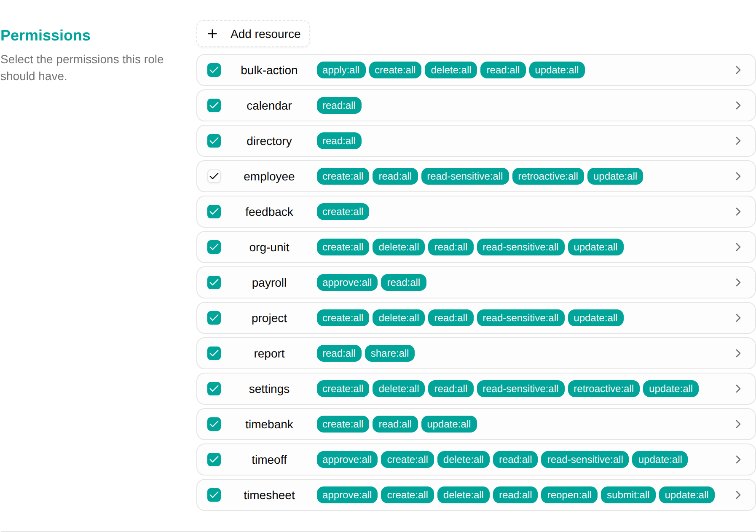Expand the settings row chevron
Screen dimensions: 756x532
pos(738,389)
